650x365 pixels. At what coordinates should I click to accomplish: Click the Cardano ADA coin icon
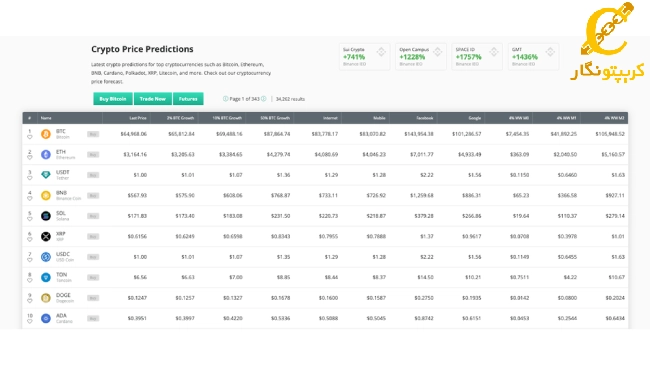pos(46,319)
